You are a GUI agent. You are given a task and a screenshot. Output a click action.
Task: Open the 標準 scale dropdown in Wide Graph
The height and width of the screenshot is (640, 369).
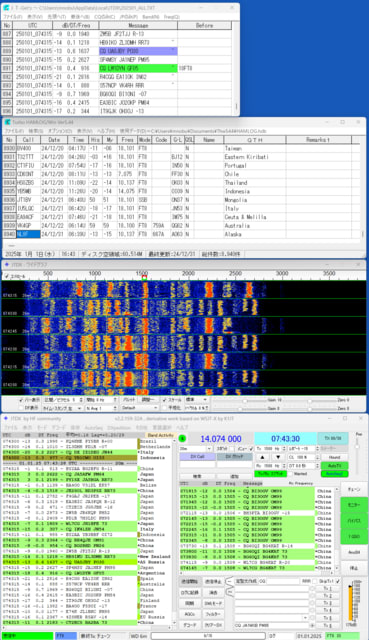pyautogui.click(x=197, y=400)
